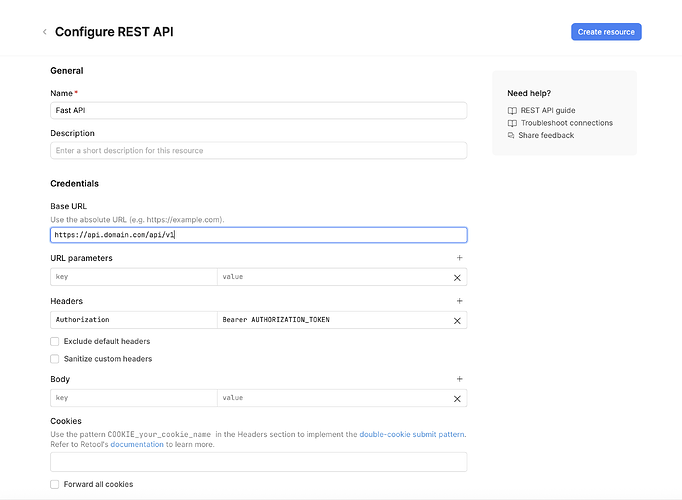Open the double-cookie submit pattern link
The image size is (682, 500).
(x=411, y=434)
